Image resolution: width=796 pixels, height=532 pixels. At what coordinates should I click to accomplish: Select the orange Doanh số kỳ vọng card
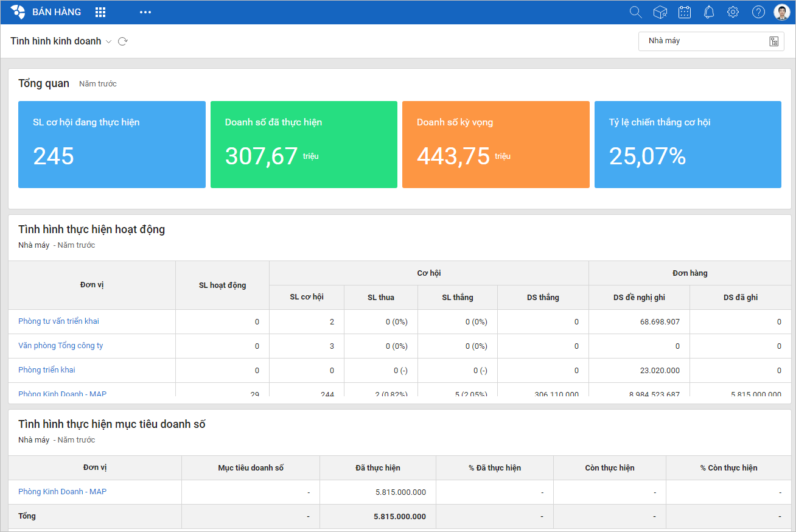click(x=495, y=144)
